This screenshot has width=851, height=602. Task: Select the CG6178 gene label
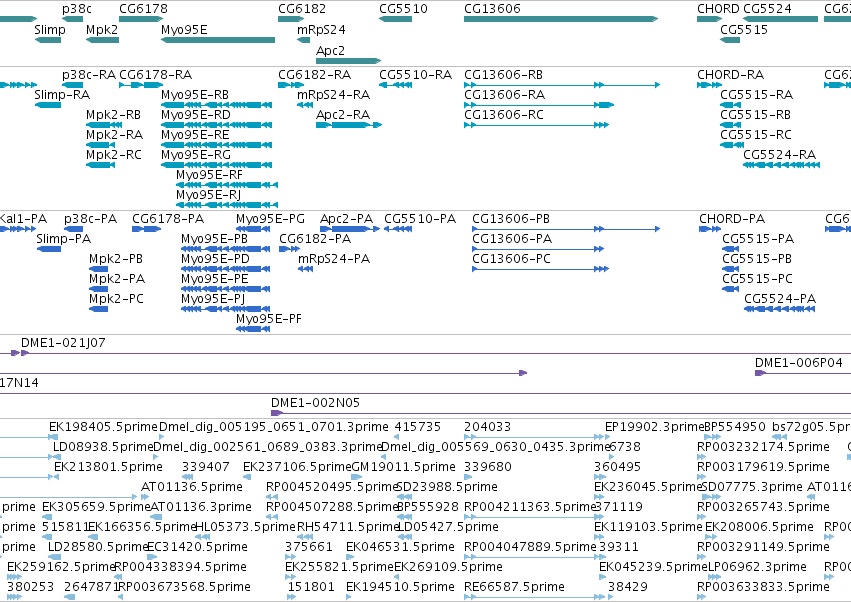click(143, 9)
